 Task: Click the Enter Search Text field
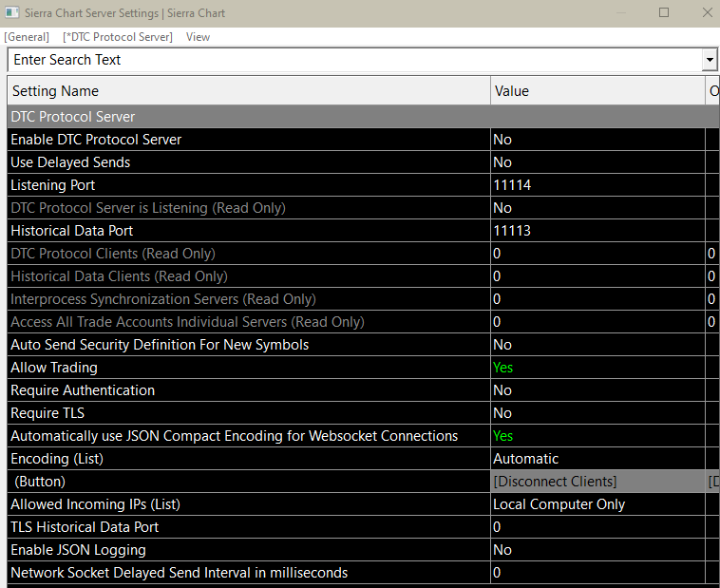(x=354, y=60)
